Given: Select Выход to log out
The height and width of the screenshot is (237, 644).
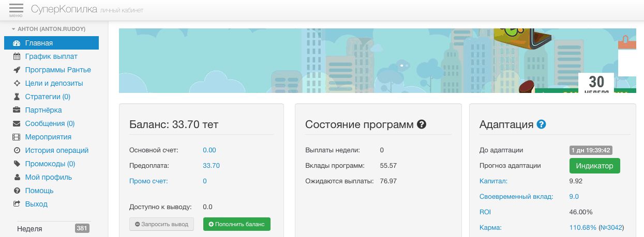Looking at the screenshot, I should point(36,204).
